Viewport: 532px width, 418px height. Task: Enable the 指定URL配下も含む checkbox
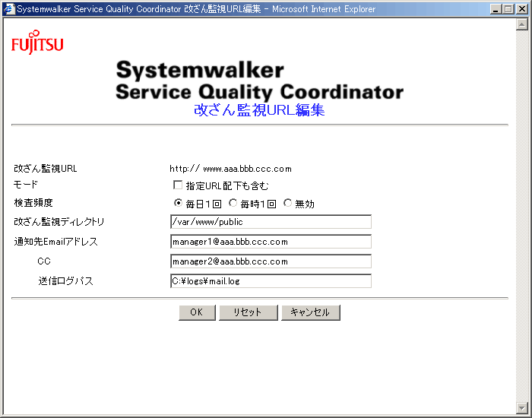pos(178,185)
